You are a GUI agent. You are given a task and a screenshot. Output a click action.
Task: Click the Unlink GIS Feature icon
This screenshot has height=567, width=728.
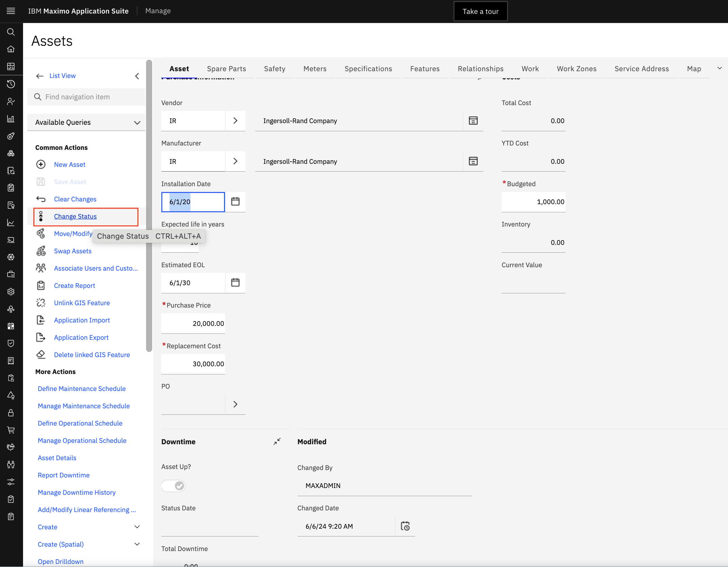[41, 303]
